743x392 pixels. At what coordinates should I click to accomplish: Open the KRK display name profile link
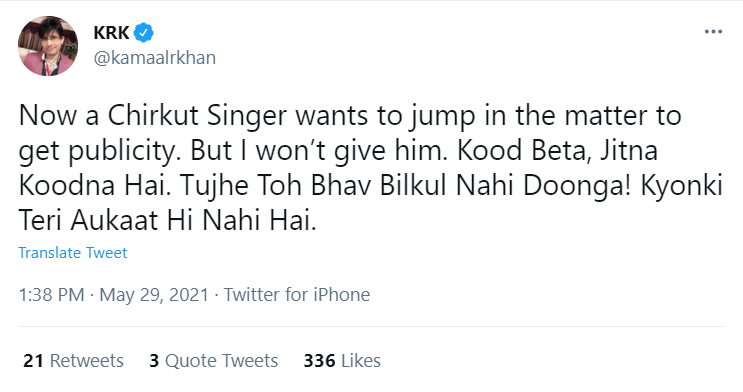111,33
